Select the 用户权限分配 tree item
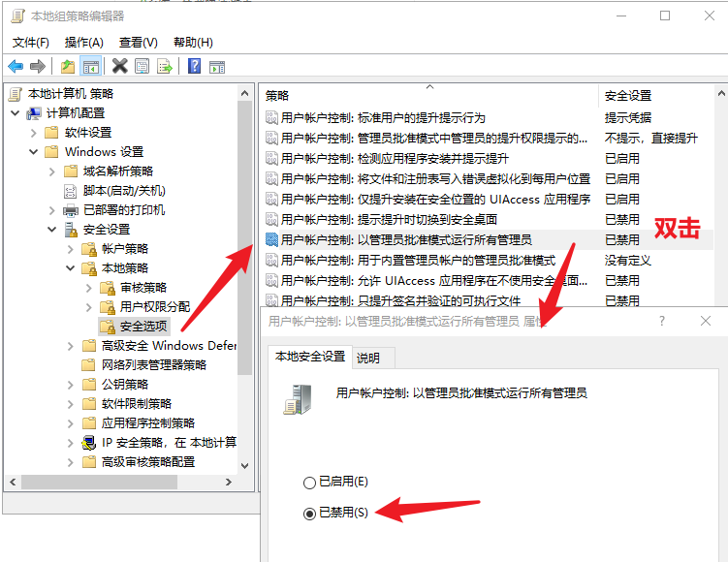Screen dimensions: 728x562 155,307
